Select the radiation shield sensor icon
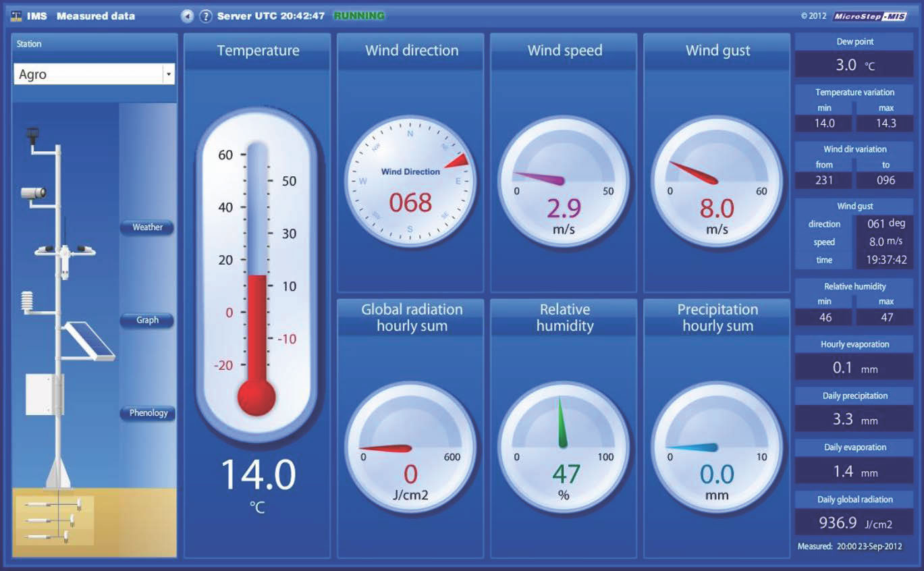This screenshot has width=924, height=571. (27, 300)
